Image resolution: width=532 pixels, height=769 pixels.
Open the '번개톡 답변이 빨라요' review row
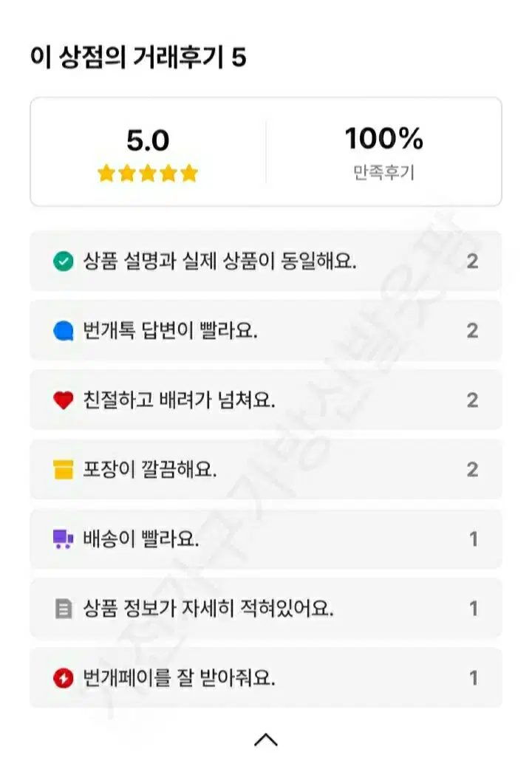pos(266,330)
